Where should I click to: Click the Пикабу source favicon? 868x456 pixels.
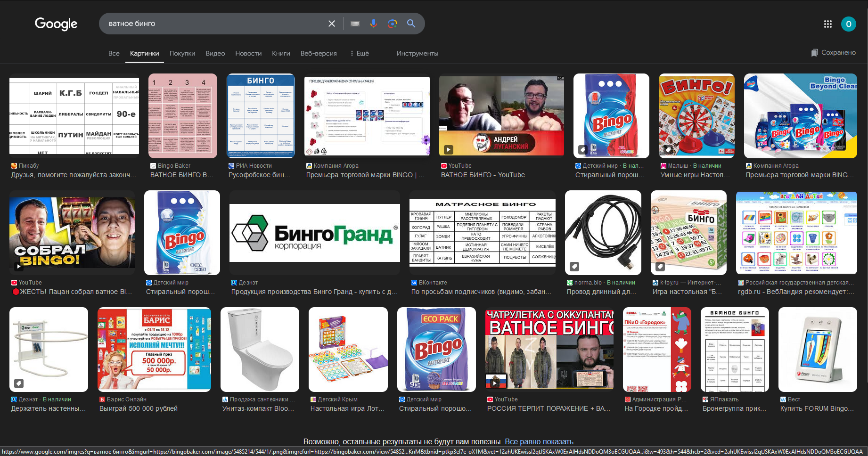point(14,166)
